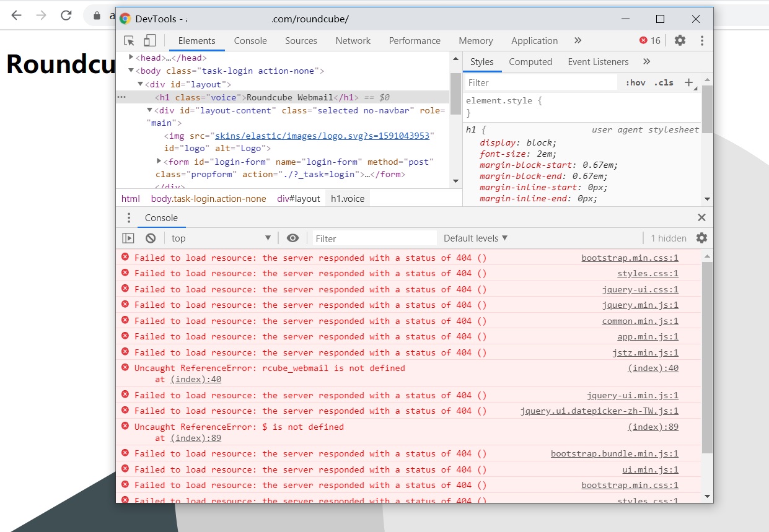
Task: Open the 'top' JavaScript context dropdown
Action: pos(221,238)
